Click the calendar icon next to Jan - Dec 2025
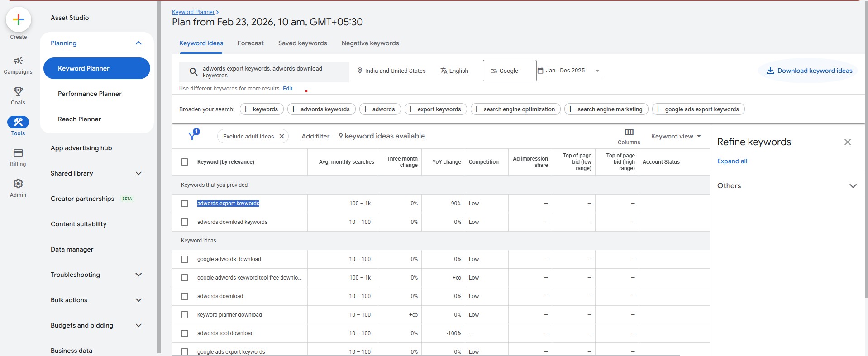Viewport: 868px width, 356px height. (x=540, y=71)
